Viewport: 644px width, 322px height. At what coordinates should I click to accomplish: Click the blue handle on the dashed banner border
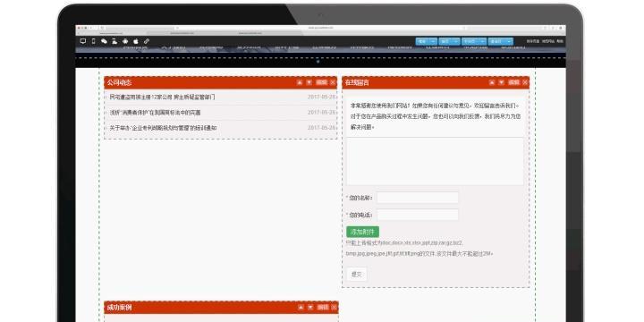(x=318, y=61)
